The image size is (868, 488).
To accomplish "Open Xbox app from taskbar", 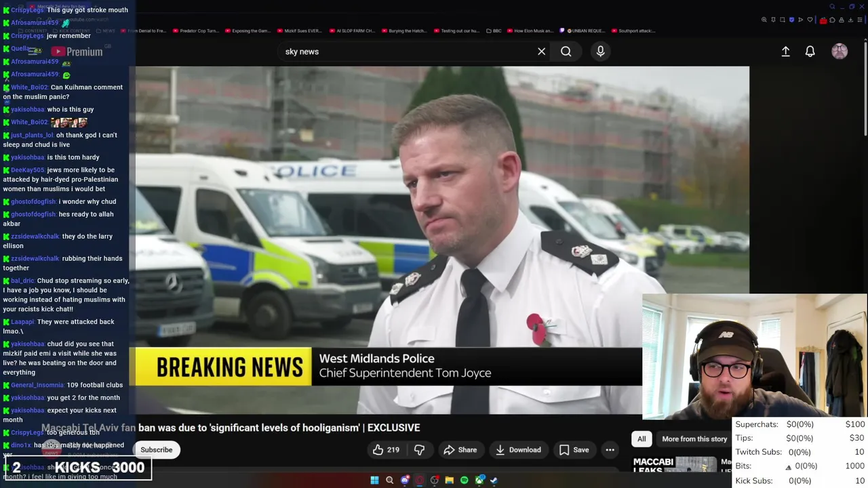I will (479, 480).
